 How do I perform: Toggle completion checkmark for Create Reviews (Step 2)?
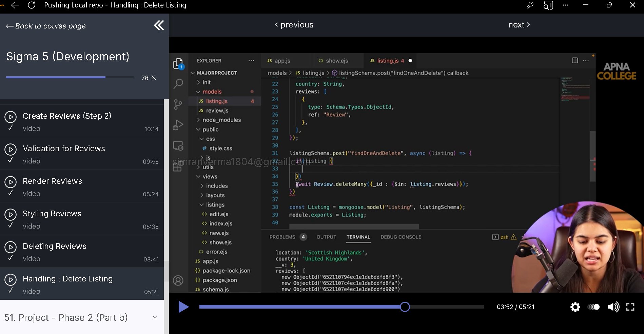click(x=11, y=128)
